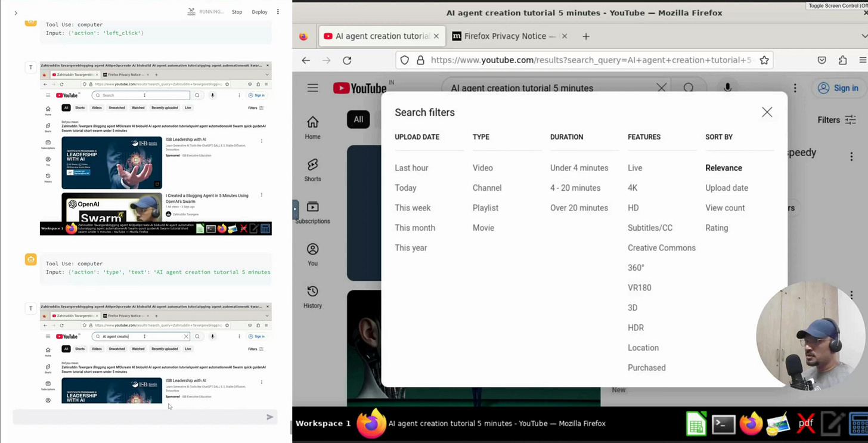Enable the Purchased feature filter
The height and width of the screenshot is (443, 868).
[647, 368]
